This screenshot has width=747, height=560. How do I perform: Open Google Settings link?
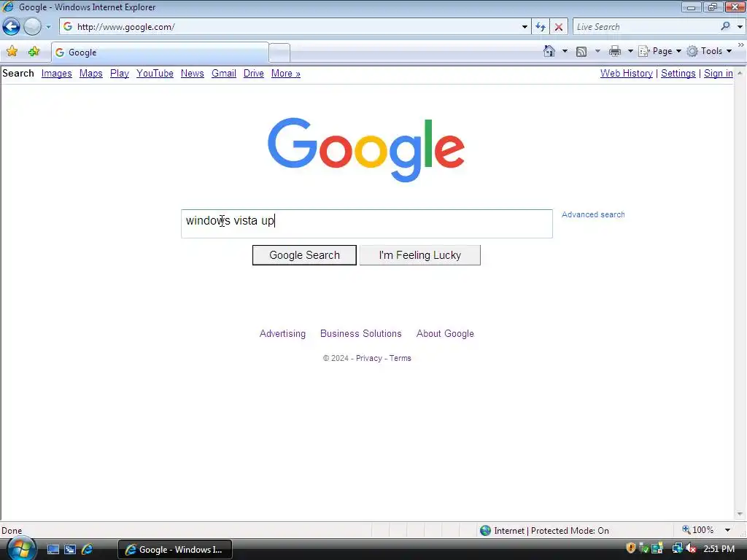click(x=678, y=74)
